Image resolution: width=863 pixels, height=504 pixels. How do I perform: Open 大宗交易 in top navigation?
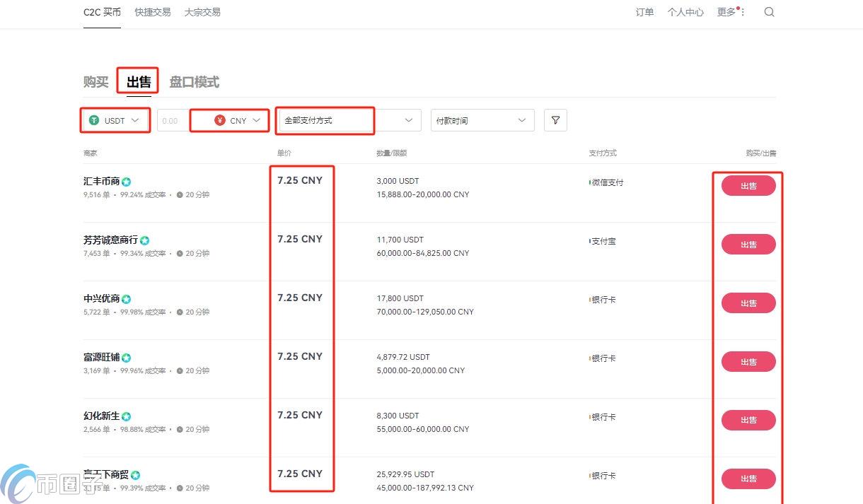[x=202, y=12]
